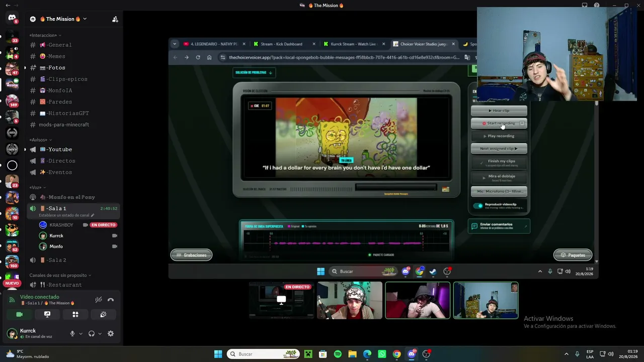The height and width of the screenshot is (362, 644).
Task: Open Google Chrome from the Windows taskbar
Action: (397, 354)
